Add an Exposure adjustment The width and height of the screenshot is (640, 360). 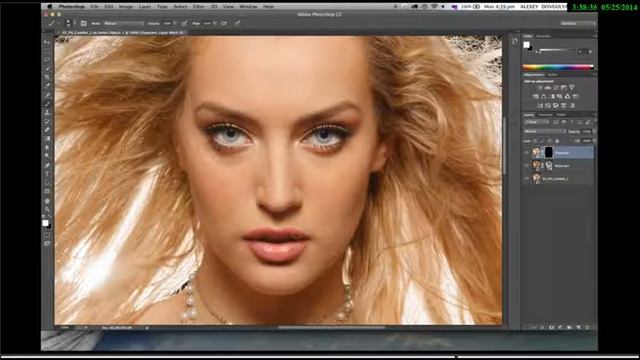click(x=564, y=87)
